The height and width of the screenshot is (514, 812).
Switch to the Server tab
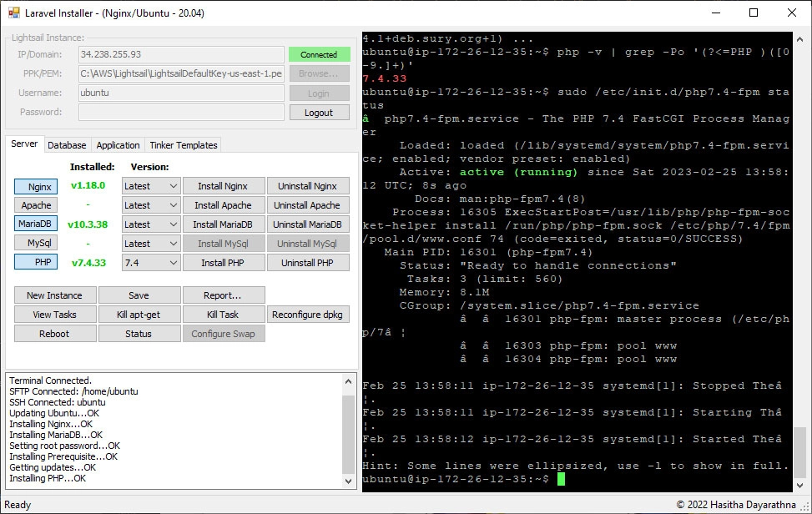(24, 144)
